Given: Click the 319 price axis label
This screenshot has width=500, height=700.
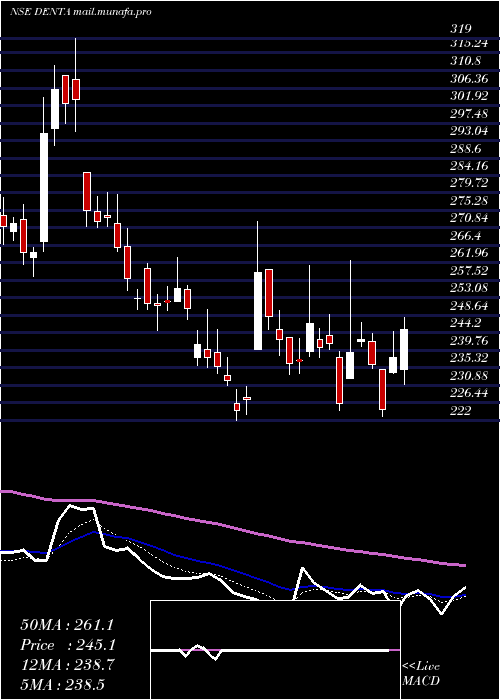Looking at the screenshot, I should (461, 29).
